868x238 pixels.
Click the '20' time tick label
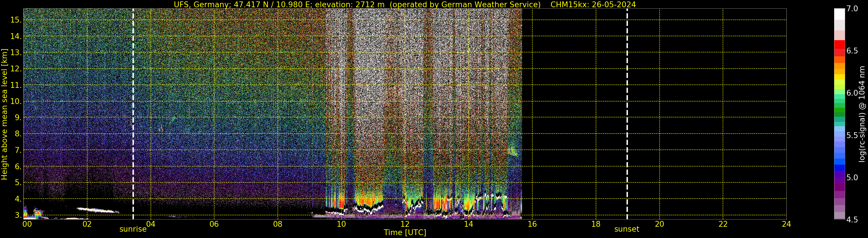pos(659,224)
